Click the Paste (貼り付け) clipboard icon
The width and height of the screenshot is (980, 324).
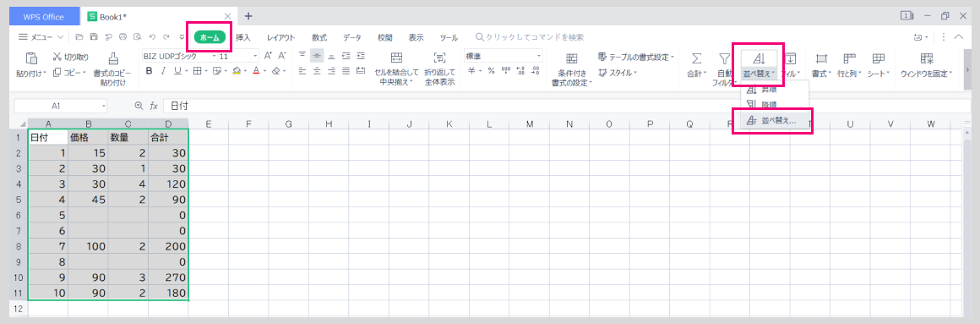point(32,58)
